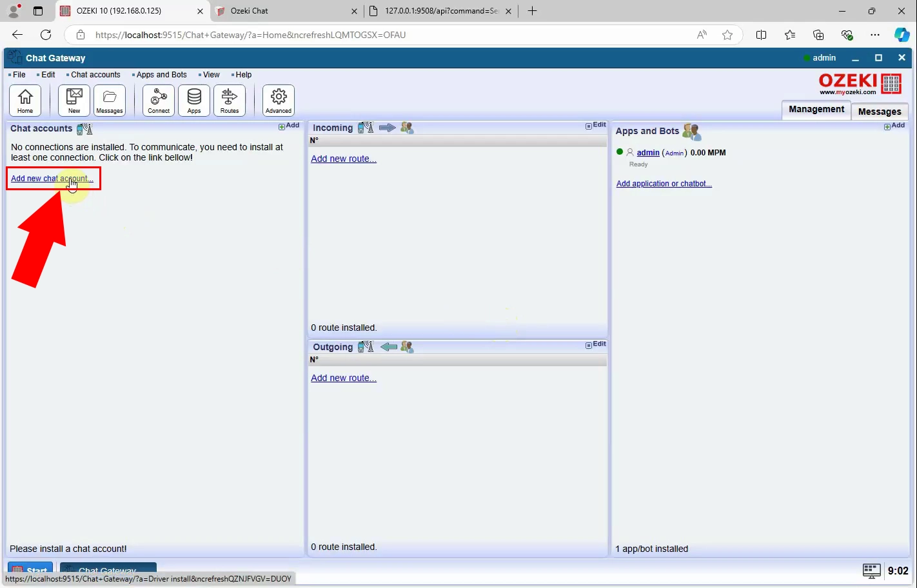917x588 pixels.
Task: Click Add in the Apps and Bots panel
Action: [894, 126]
